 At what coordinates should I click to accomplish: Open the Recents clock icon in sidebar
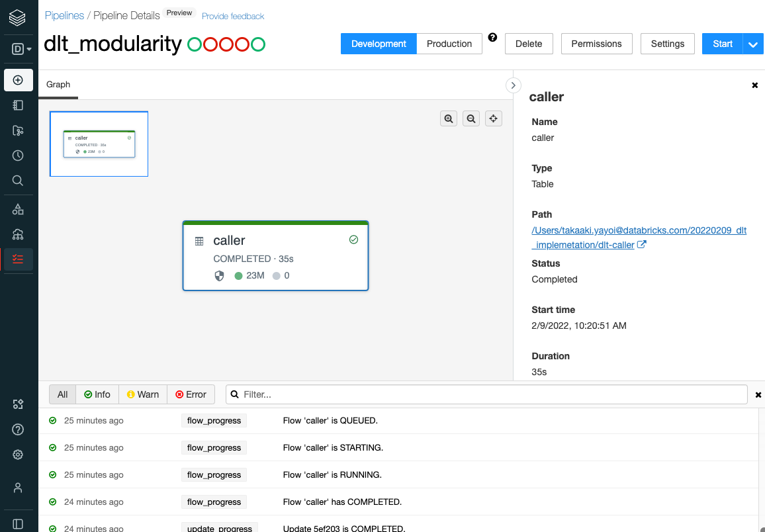18,155
